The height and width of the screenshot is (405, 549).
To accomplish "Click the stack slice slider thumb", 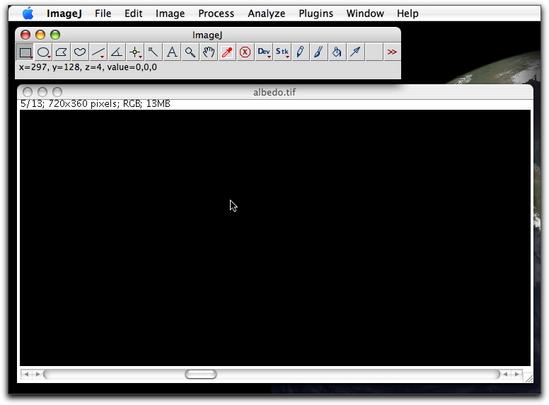I will coord(201,374).
